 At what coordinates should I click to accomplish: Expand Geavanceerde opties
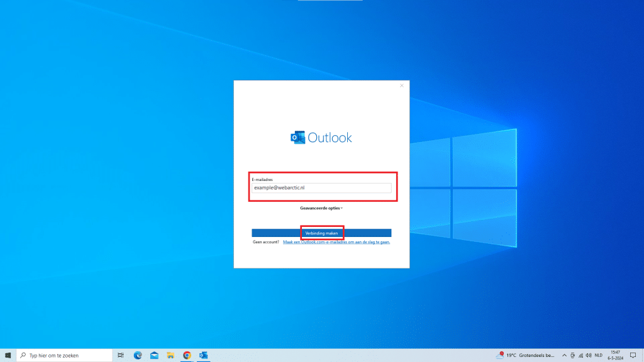pos(321,207)
